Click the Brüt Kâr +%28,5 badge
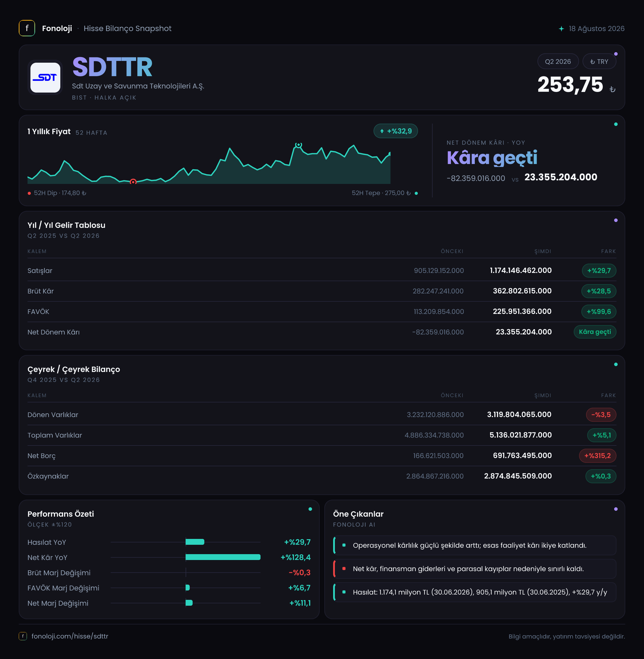Screen dimensions: 644x659 tap(598, 291)
